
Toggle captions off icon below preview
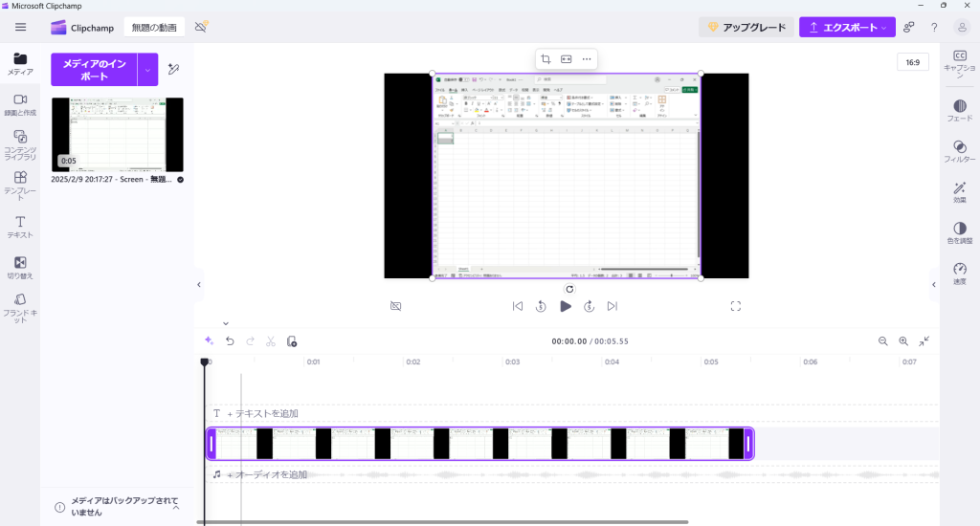pyautogui.click(x=396, y=306)
